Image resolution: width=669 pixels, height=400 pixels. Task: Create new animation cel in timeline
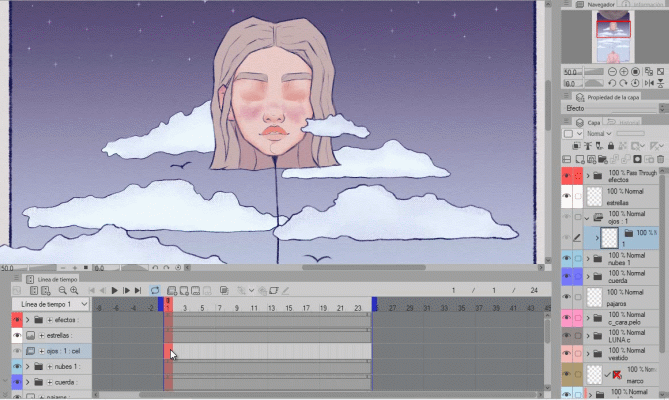tap(184, 290)
